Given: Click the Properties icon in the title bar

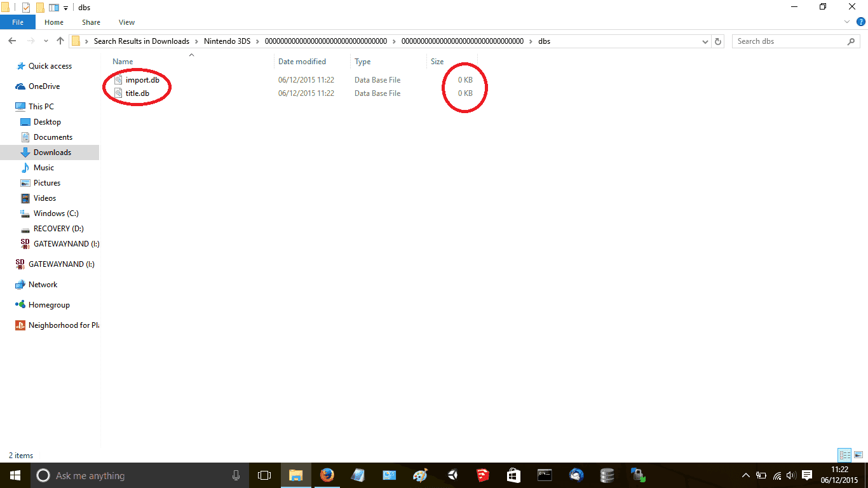Looking at the screenshot, I should click(x=25, y=8).
